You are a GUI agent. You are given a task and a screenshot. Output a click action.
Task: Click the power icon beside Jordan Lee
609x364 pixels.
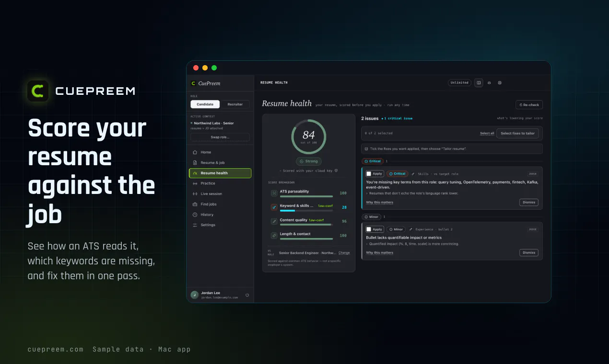tap(247, 295)
